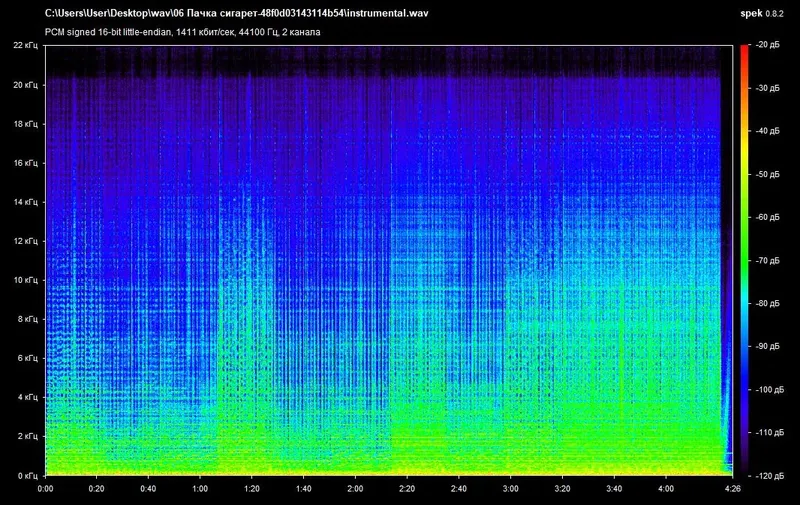Viewport: 800px width, 505px height.
Task: Click the 22 кГц frequency axis label
Action: tap(26, 45)
